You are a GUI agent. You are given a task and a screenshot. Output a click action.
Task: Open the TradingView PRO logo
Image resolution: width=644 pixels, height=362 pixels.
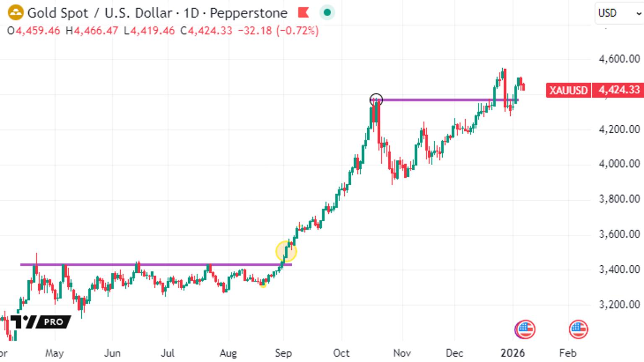point(40,322)
